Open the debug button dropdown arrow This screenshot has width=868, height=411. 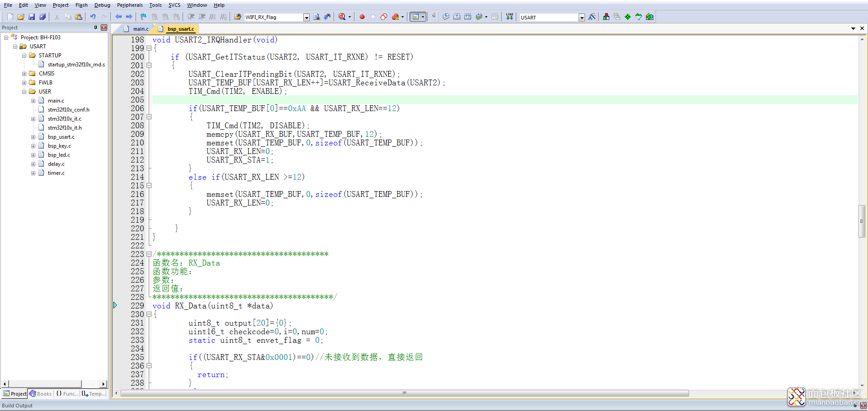point(349,17)
